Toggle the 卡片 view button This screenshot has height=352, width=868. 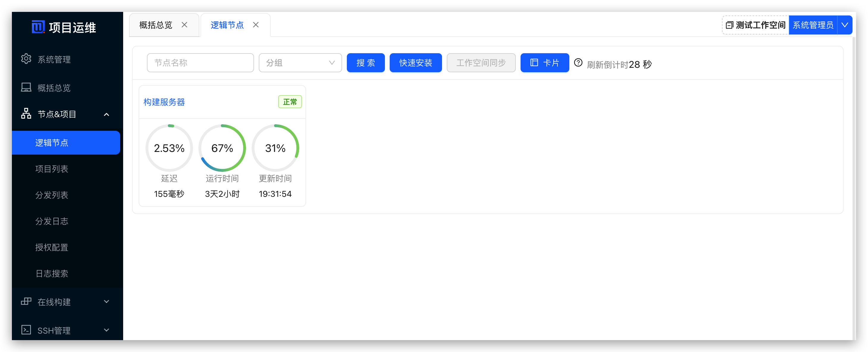point(545,63)
